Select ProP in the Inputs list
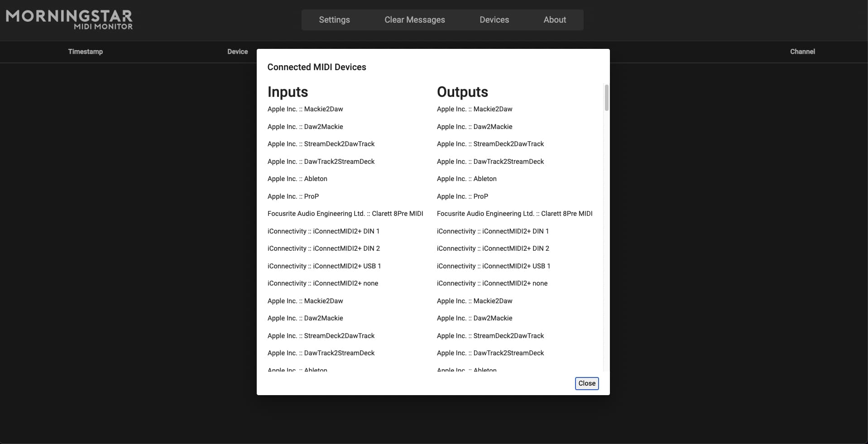The width and height of the screenshot is (868, 444). [293, 196]
